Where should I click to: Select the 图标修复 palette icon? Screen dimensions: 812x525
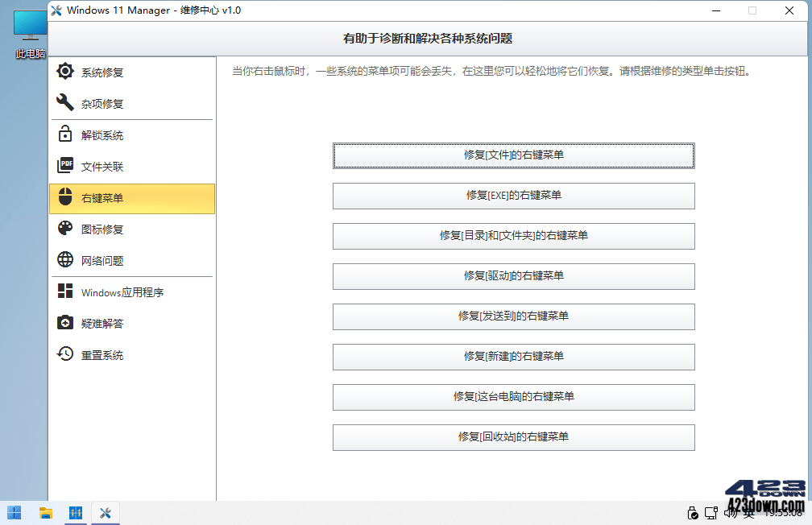coord(64,228)
